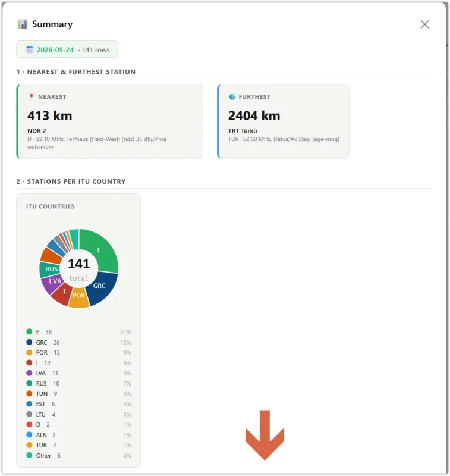
Task: Click the gray LTU legend color dot
Action: coord(29,414)
